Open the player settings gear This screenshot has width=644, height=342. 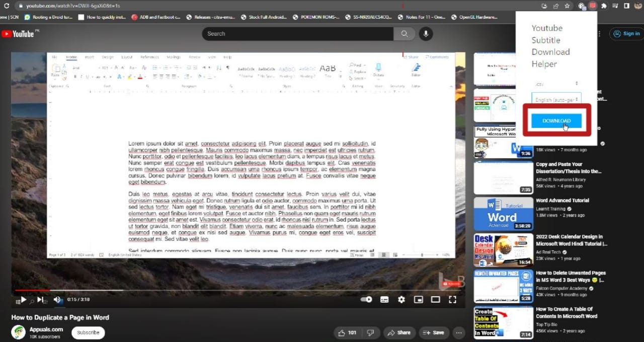401,300
